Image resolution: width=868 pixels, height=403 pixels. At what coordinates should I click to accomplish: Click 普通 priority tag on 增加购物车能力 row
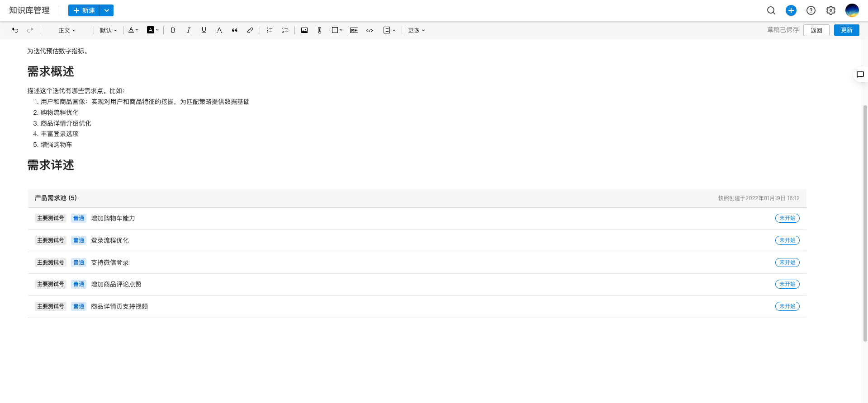point(79,218)
